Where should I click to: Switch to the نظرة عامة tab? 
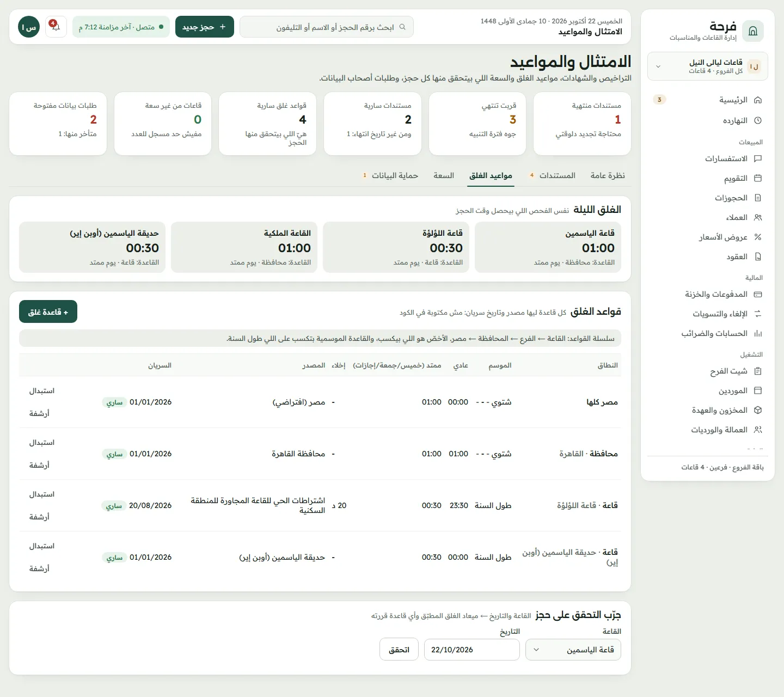(x=608, y=175)
